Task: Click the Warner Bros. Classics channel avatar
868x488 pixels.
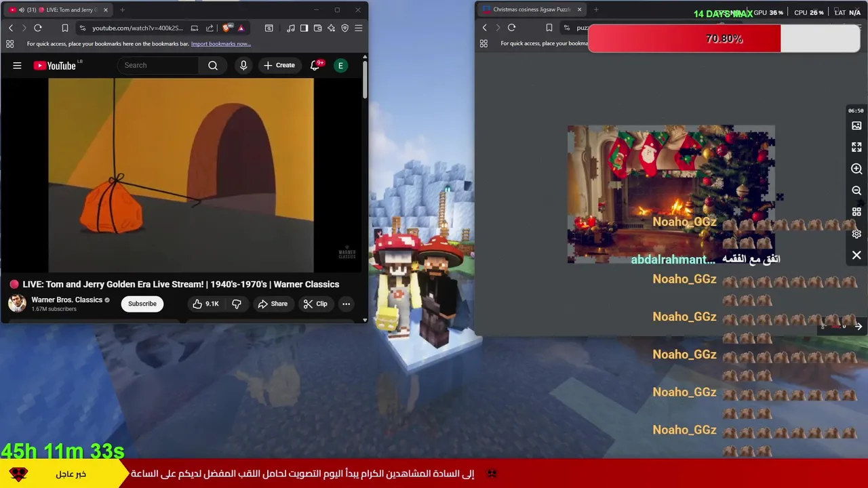Action: pyautogui.click(x=17, y=304)
